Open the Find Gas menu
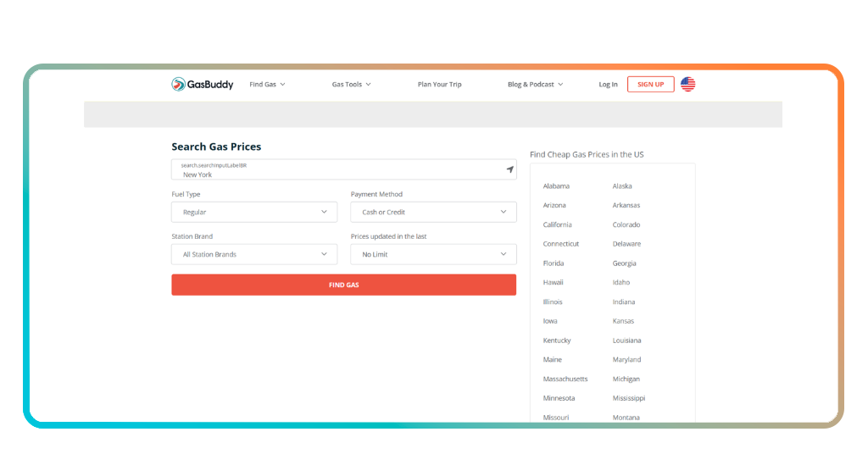 (x=267, y=85)
